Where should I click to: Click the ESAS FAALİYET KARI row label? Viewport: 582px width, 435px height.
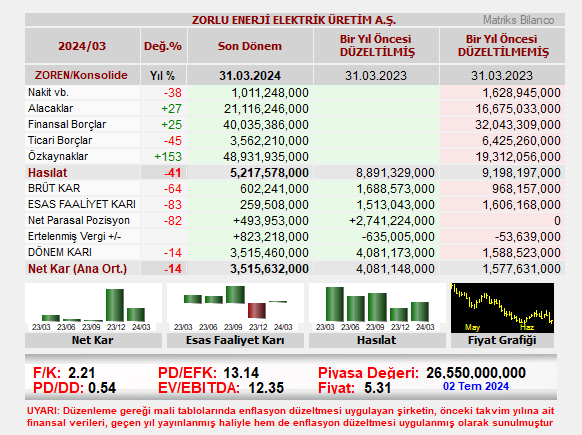tap(82, 204)
